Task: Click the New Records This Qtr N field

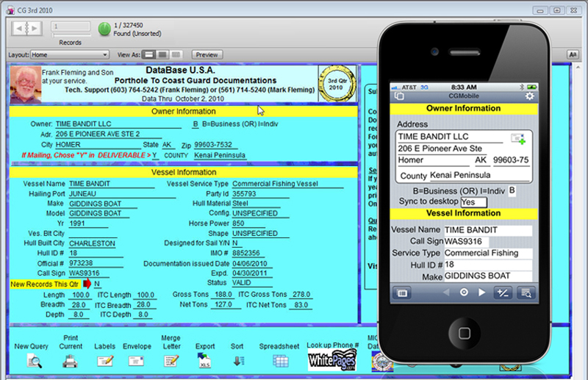Action: click(x=97, y=284)
